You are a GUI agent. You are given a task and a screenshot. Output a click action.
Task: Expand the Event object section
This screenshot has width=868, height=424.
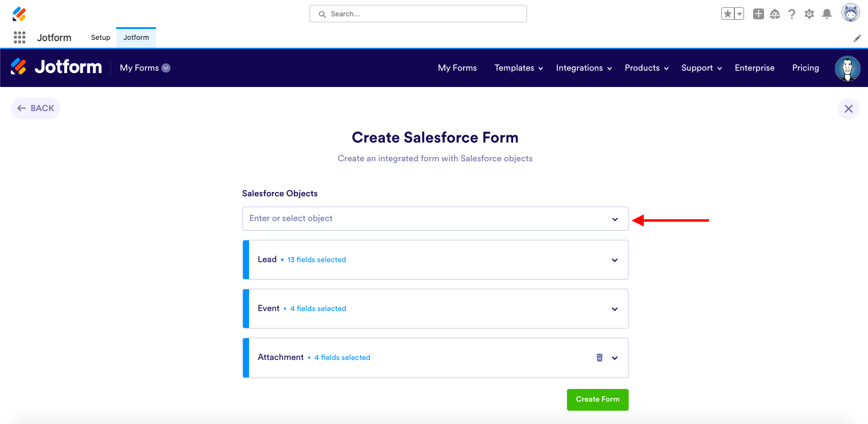click(x=614, y=309)
